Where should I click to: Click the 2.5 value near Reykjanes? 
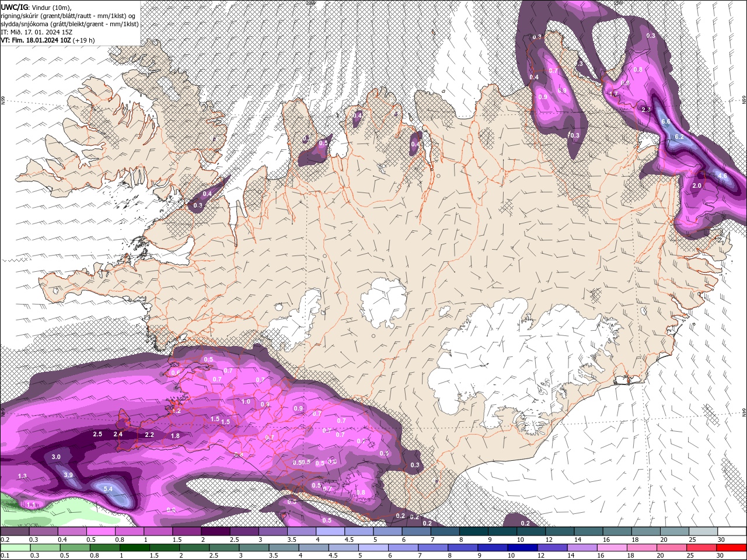point(97,435)
